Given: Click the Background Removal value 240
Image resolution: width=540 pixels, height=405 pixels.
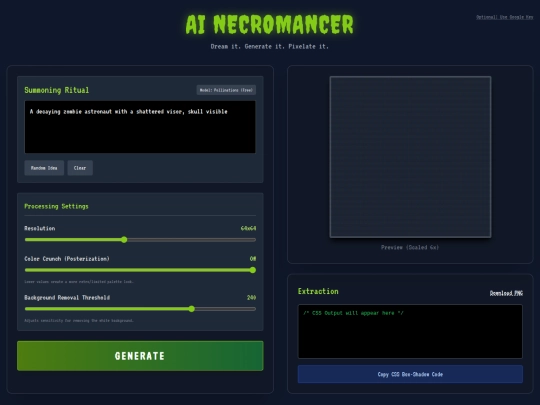Looking at the screenshot, I should (x=251, y=297).
